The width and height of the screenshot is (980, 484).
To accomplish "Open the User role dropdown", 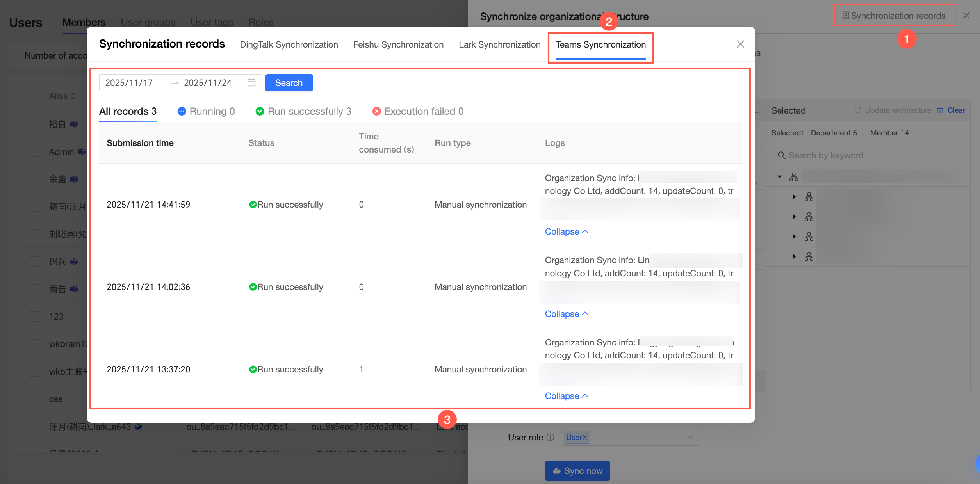I will click(x=690, y=437).
